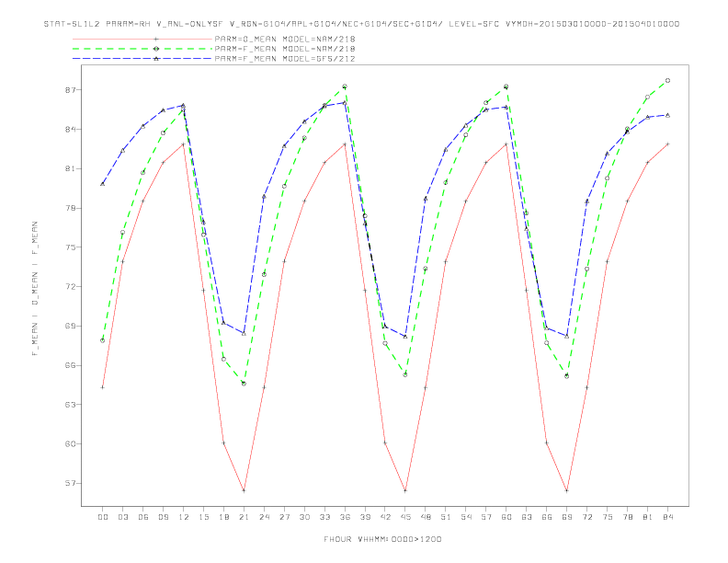Click the y-axis tick label 78
The width and height of the screenshot is (728, 563).
click(70, 208)
